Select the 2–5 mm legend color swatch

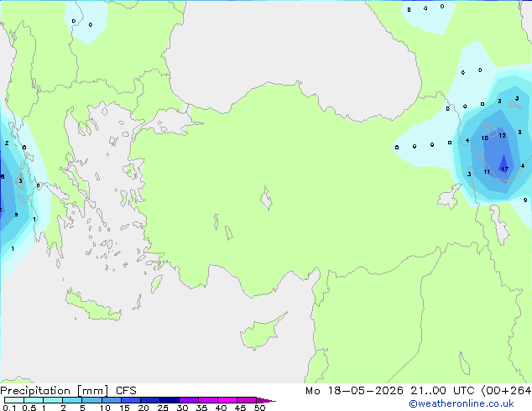[x=72, y=400]
